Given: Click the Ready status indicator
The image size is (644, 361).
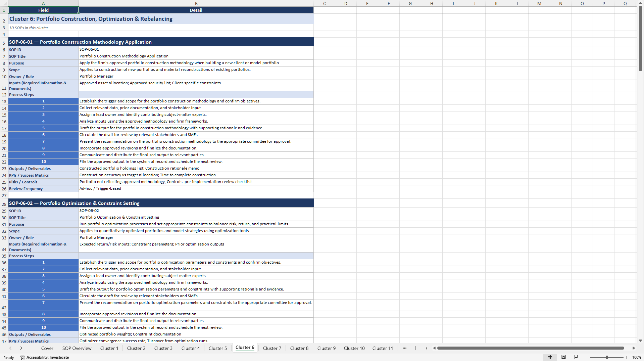Looking at the screenshot, I should (x=9, y=358).
